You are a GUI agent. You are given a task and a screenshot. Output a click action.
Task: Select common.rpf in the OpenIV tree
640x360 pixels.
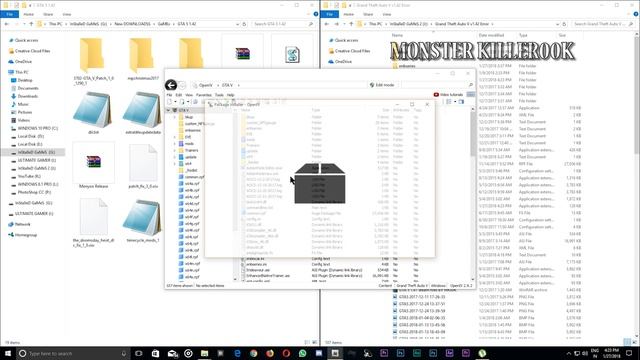(191, 177)
